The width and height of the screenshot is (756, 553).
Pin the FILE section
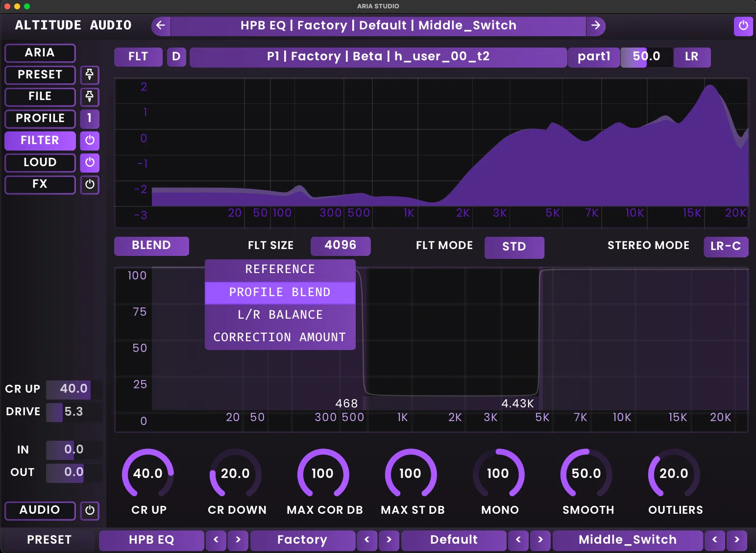90,97
